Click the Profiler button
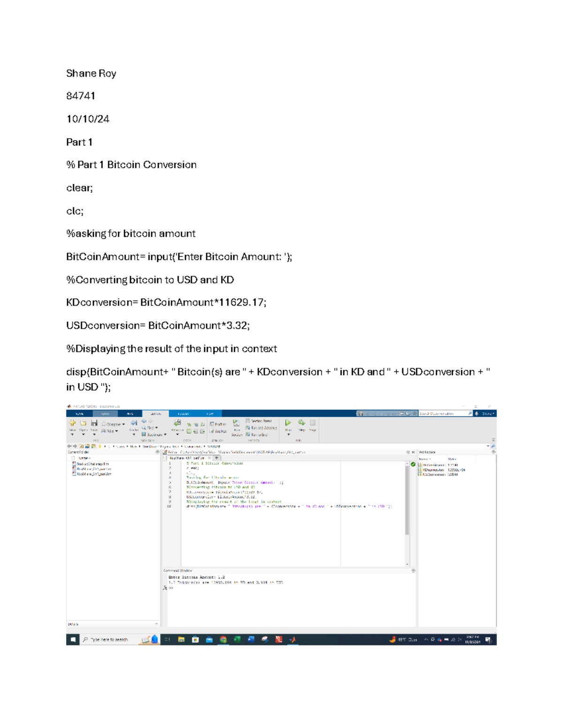 click(218, 424)
